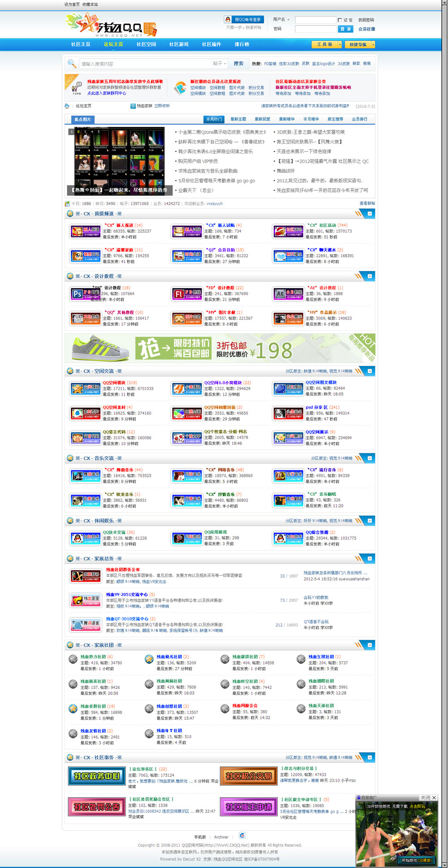The width and height of the screenshot is (448, 868).
Task: Click the QQ penguin login icon
Action: click(x=228, y=20)
